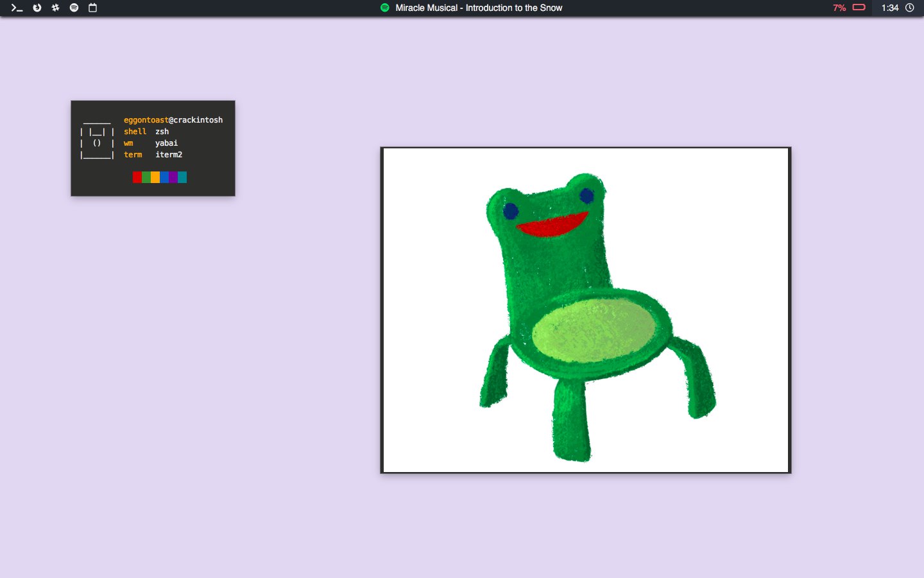This screenshot has height=578, width=924.
Task: Click the green Spotify now-playing icon
Action: coord(384,8)
